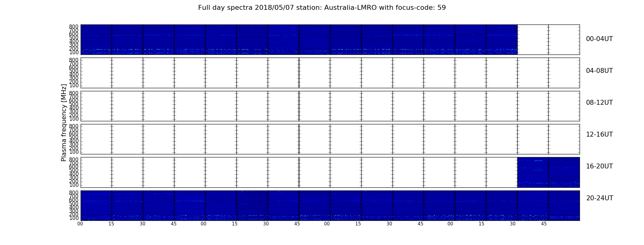Click the 500 tick label of 08-12UT panel
644x245 pixels.
click(x=74, y=104)
